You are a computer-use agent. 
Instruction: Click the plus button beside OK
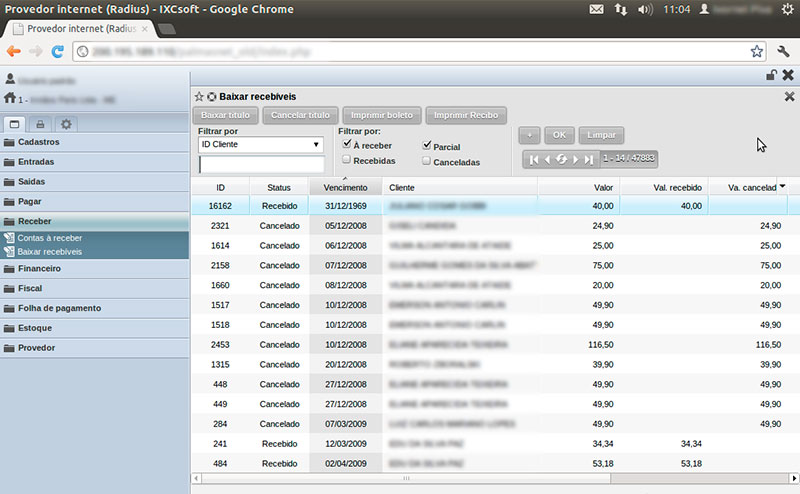point(530,135)
